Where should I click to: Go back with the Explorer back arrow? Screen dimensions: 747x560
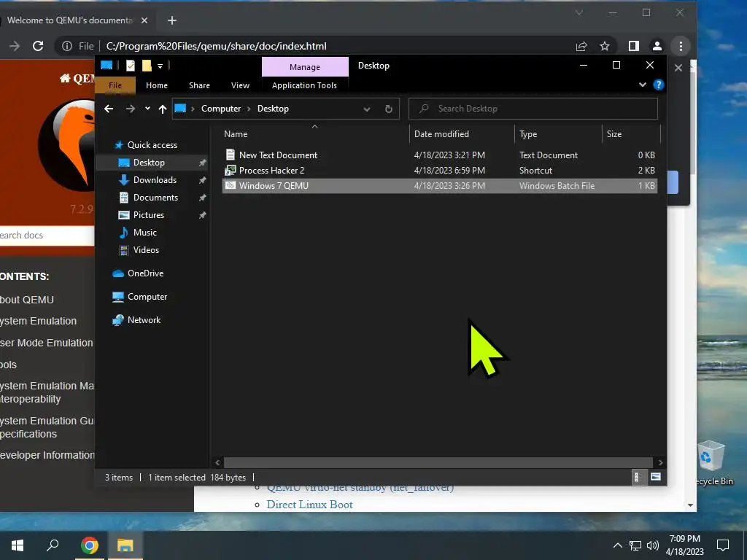(109, 109)
